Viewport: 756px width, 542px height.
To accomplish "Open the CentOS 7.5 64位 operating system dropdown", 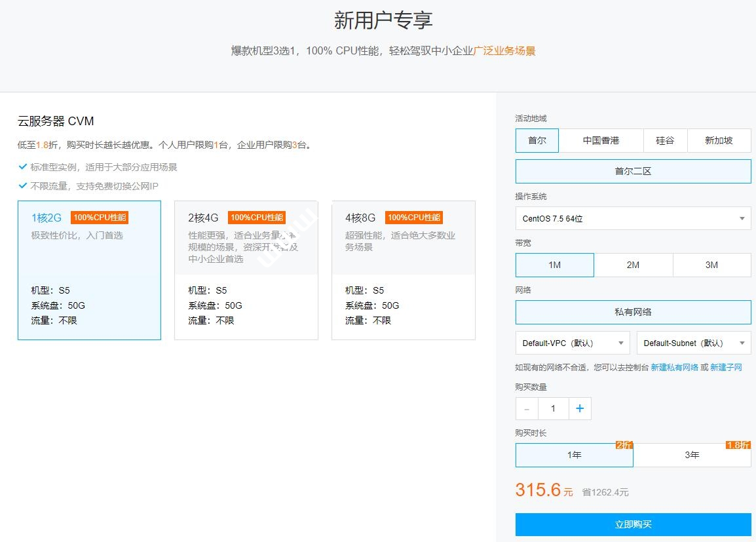I will point(633,219).
